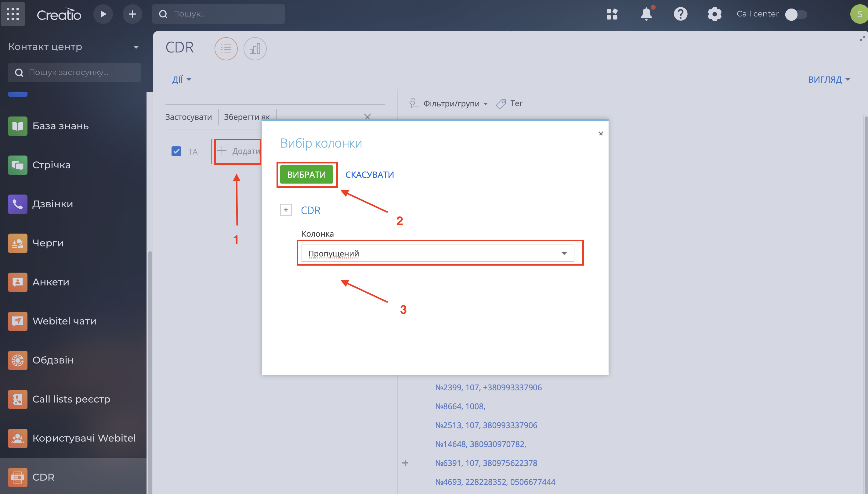Screen dimensions: 868x494
Task: Open the Фільтри/групи dropdown
Action: click(449, 103)
